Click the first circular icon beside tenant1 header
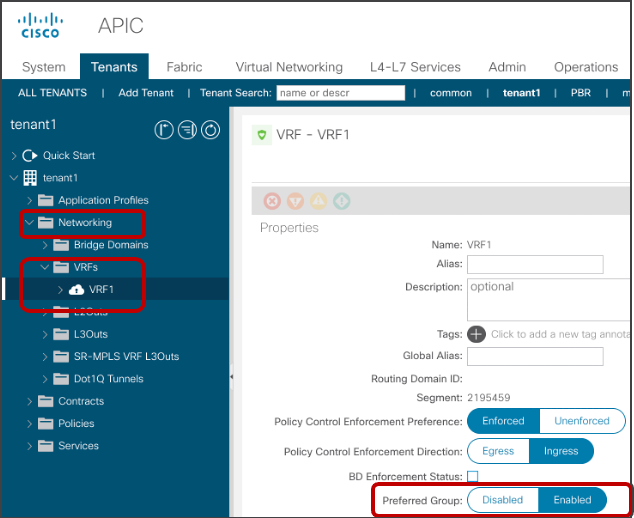The image size is (634, 518). pos(164,130)
